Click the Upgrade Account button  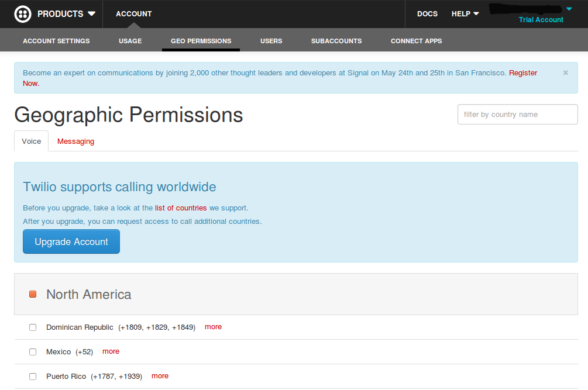71,241
